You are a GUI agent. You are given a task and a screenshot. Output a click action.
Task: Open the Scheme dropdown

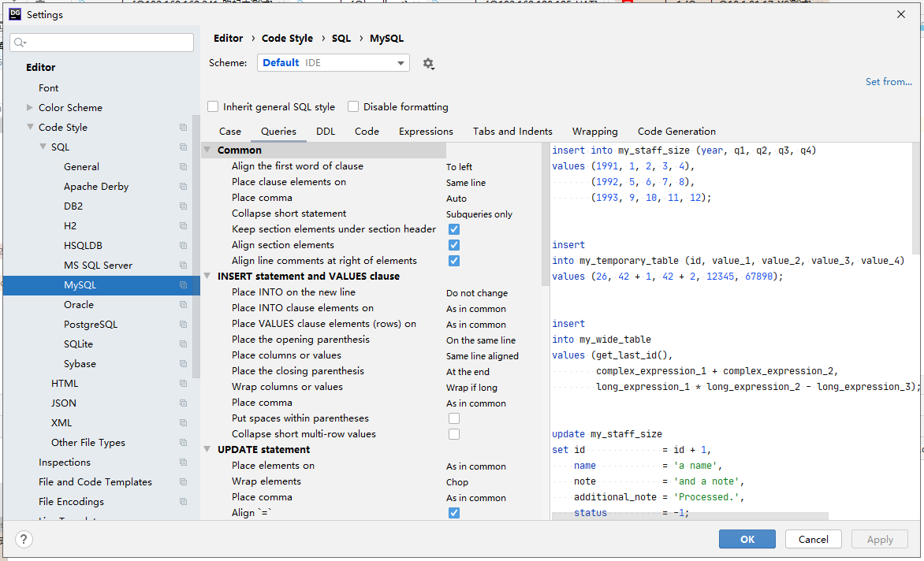333,63
